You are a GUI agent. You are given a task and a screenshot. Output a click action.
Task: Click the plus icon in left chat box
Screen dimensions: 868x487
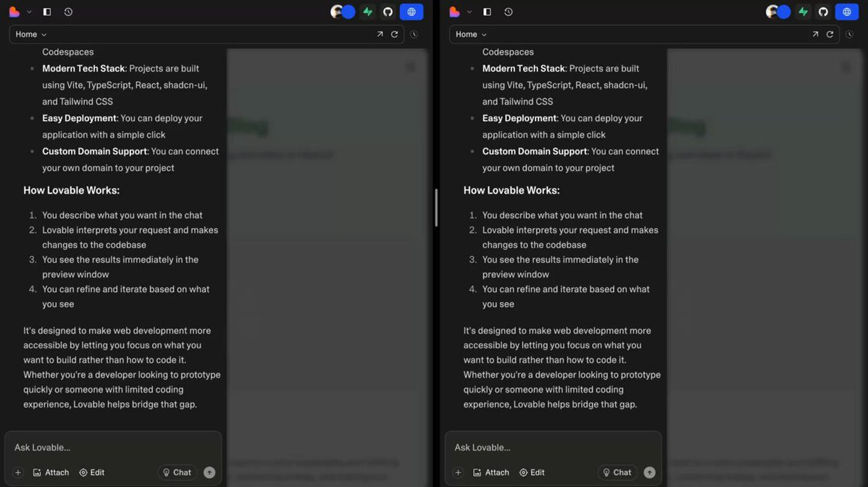point(17,473)
